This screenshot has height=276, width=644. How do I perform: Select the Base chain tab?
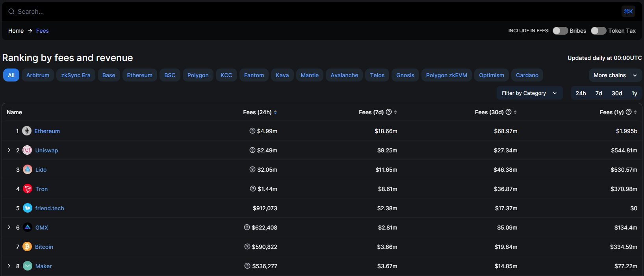point(109,75)
